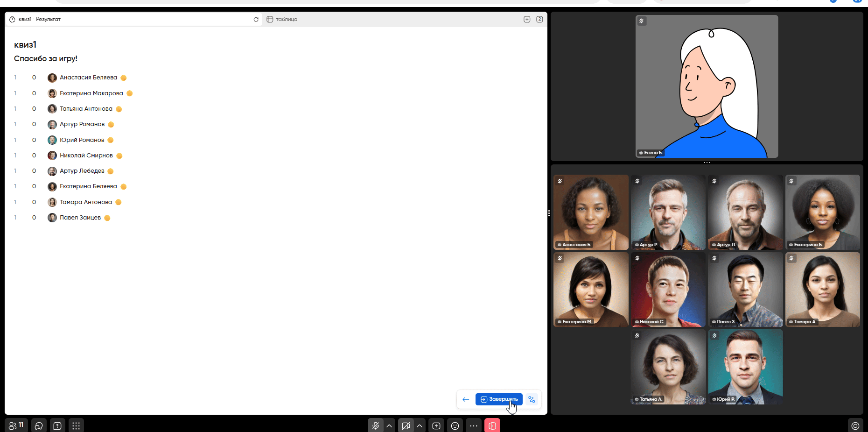Open the emoji reactions picker
The height and width of the screenshot is (432, 868).
click(455, 425)
